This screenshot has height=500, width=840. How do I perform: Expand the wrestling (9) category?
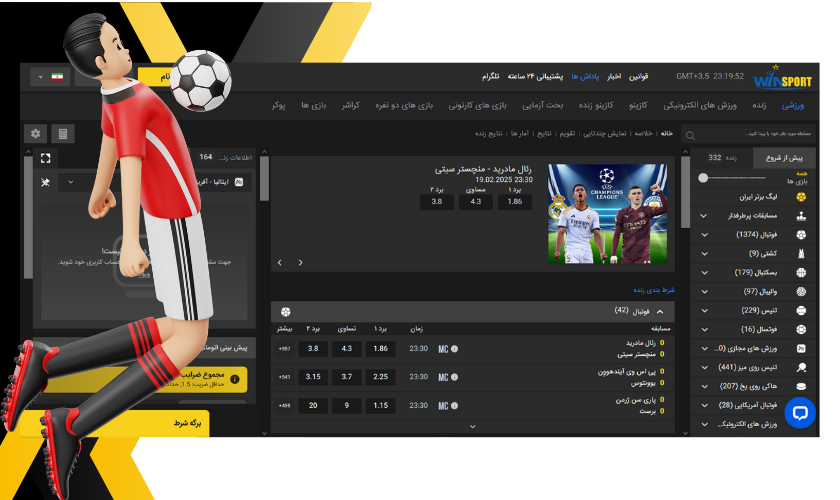click(704, 253)
